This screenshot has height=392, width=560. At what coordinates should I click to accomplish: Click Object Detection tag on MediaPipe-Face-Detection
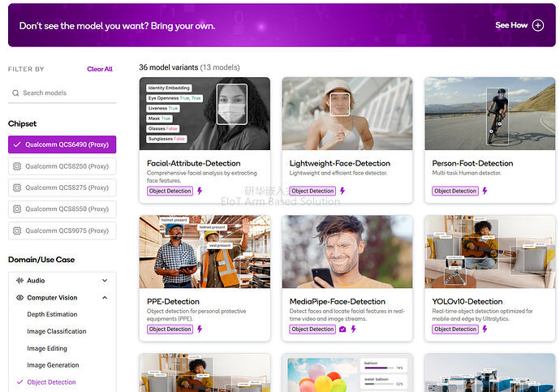click(312, 330)
